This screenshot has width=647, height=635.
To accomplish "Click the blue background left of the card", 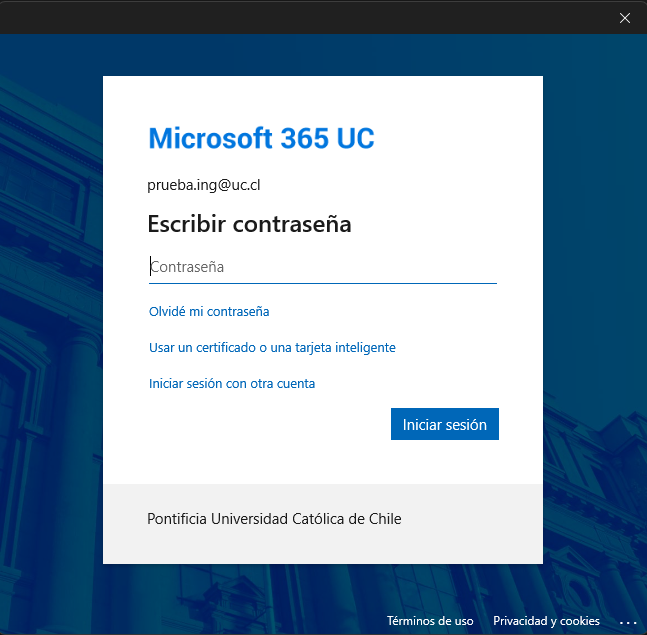I will [50, 300].
